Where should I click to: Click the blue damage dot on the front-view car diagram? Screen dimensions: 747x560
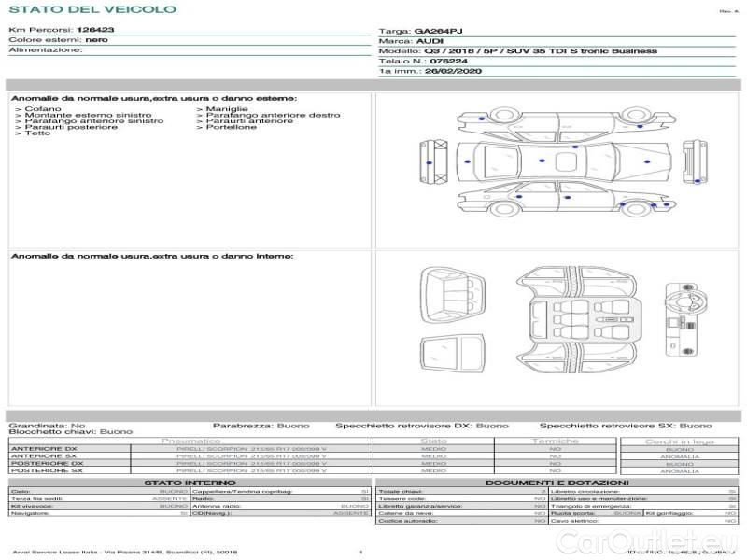pyautogui.click(x=698, y=181)
